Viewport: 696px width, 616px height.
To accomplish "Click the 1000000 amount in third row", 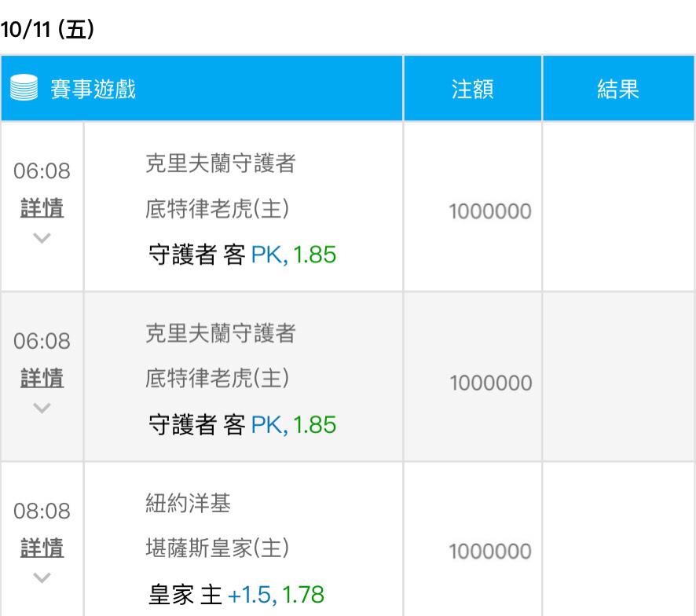I will tap(490, 552).
